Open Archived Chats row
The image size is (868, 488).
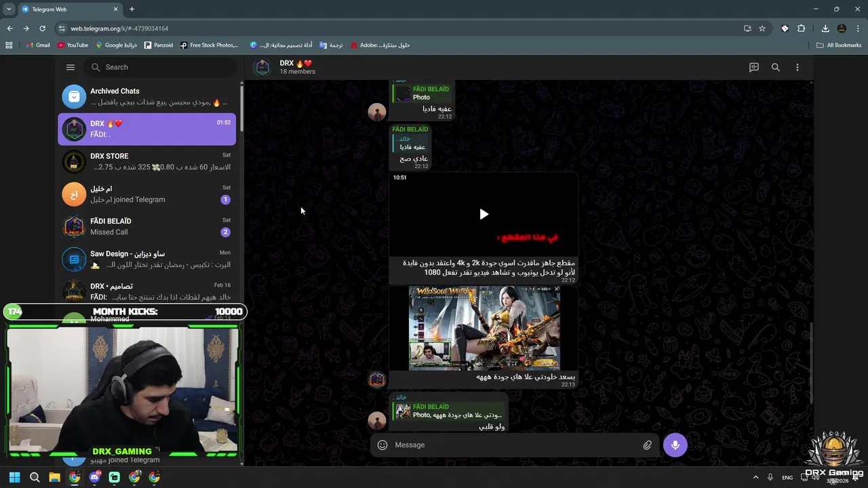pos(147,96)
